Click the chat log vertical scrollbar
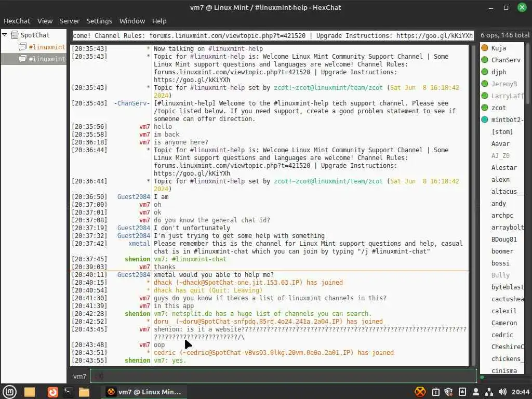This screenshot has height=399, width=532. 474,205
